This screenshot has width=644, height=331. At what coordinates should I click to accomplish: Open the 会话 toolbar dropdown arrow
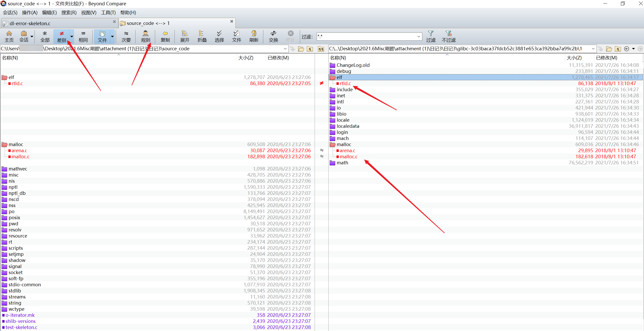pyautogui.click(x=32, y=36)
